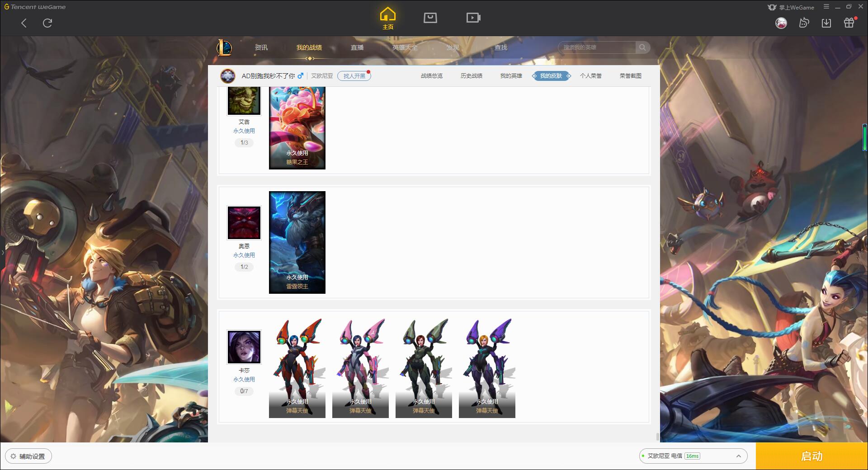Click the 艾欧尼亚 server label by username

pyautogui.click(x=322, y=76)
